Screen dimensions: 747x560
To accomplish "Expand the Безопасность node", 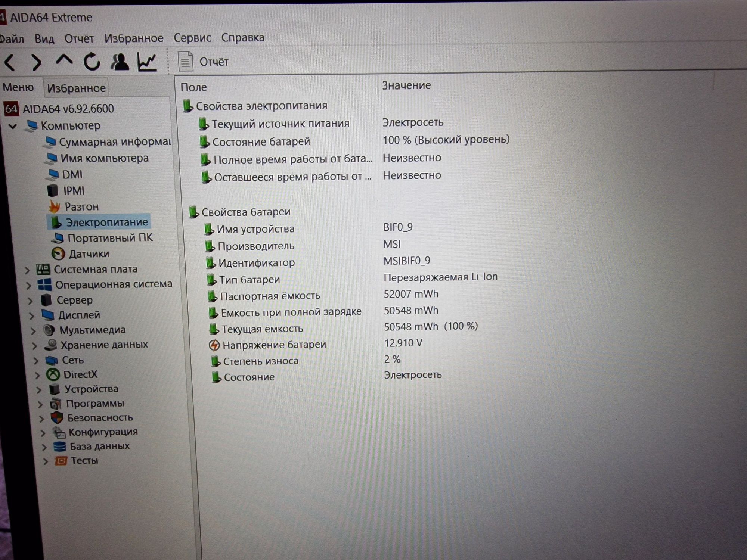I will (41, 419).
